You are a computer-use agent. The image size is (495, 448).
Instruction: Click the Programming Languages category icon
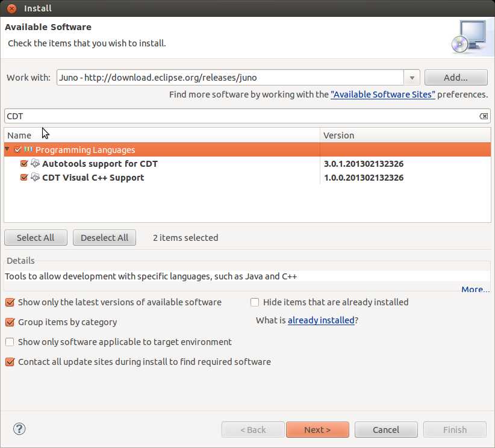28,149
